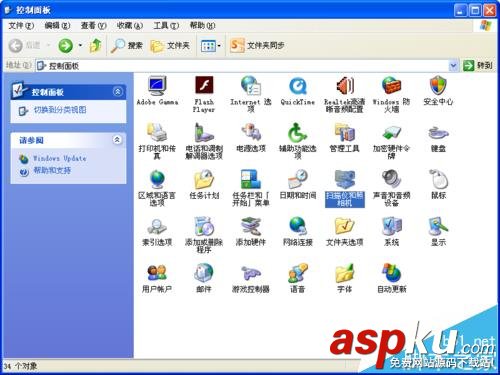Open the QuickTime control panel icon

tap(298, 86)
